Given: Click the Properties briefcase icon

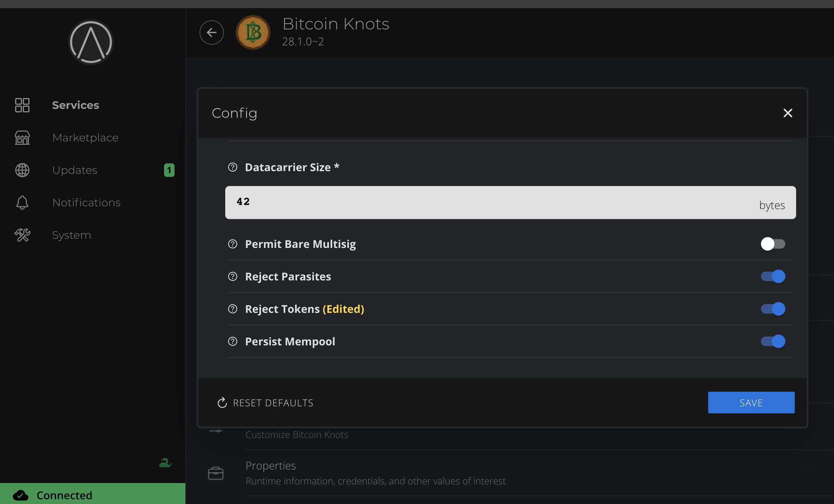Looking at the screenshot, I should (x=216, y=473).
